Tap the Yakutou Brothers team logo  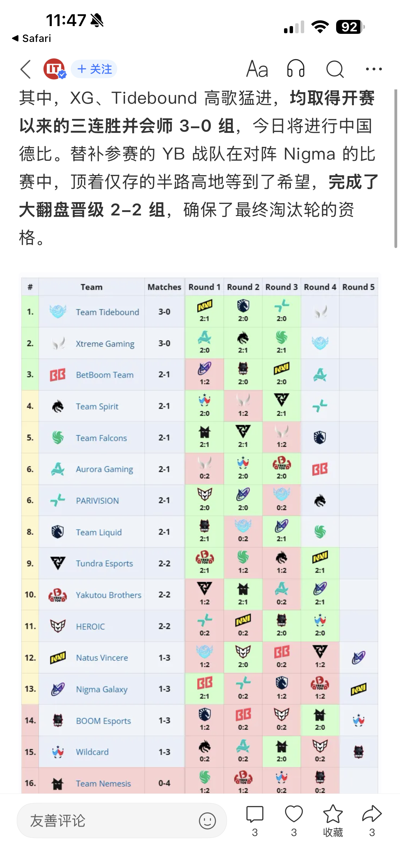coord(58,595)
